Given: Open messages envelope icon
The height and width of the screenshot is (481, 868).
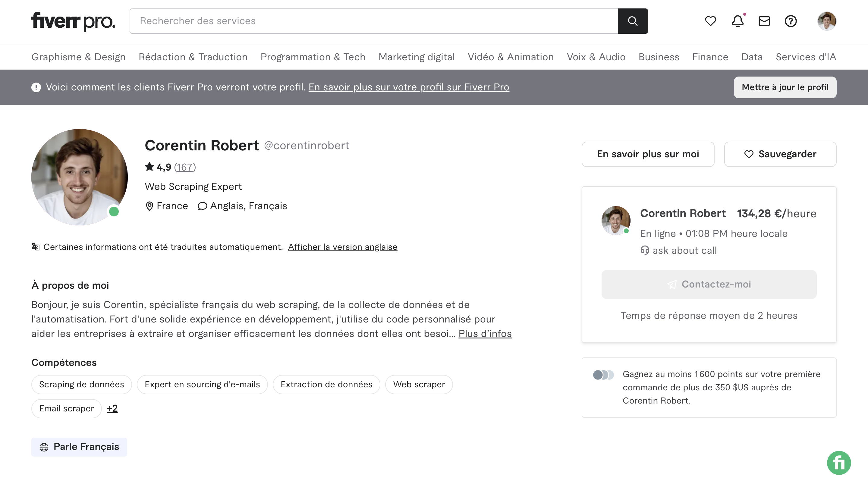Looking at the screenshot, I should point(764,21).
